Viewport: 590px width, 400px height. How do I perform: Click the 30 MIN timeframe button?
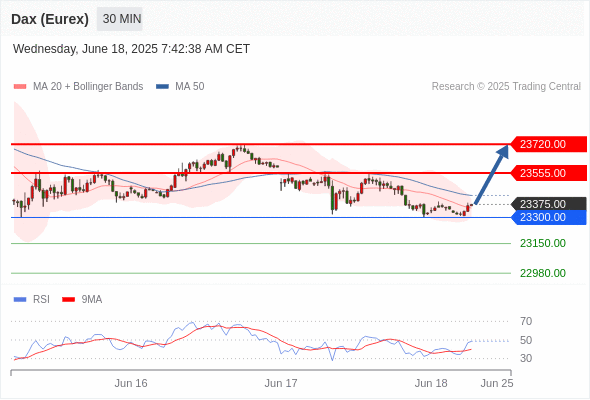pos(120,19)
